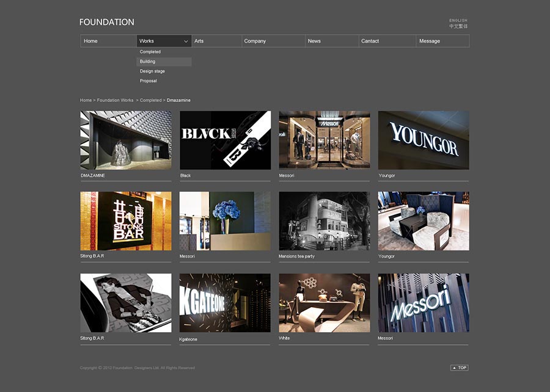Click Completed in the breadcrumb
The width and height of the screenshot is (550, 392).
(150, 100)
